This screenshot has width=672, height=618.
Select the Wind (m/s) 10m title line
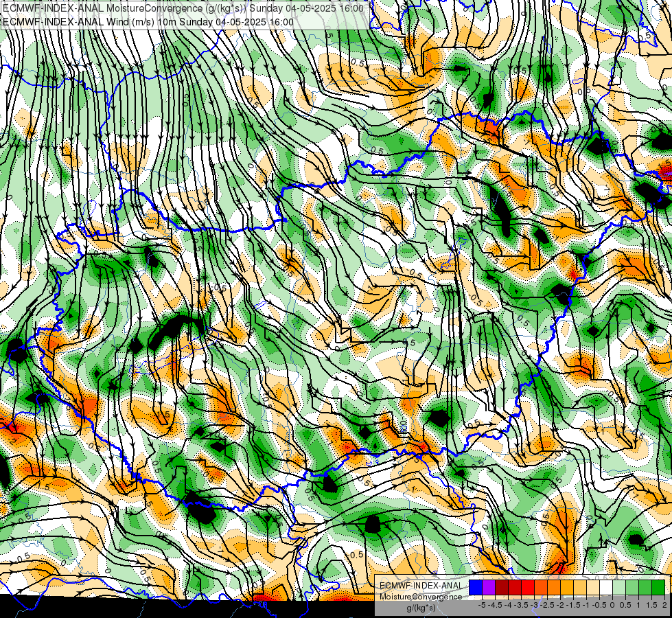148,22
